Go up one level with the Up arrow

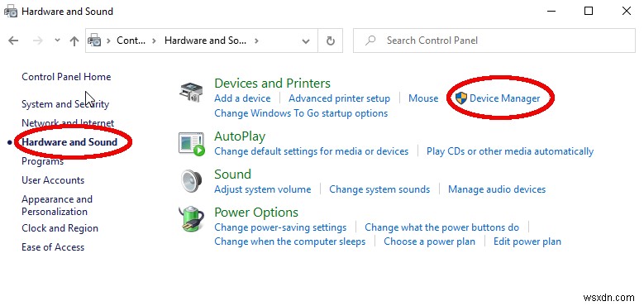74,41
